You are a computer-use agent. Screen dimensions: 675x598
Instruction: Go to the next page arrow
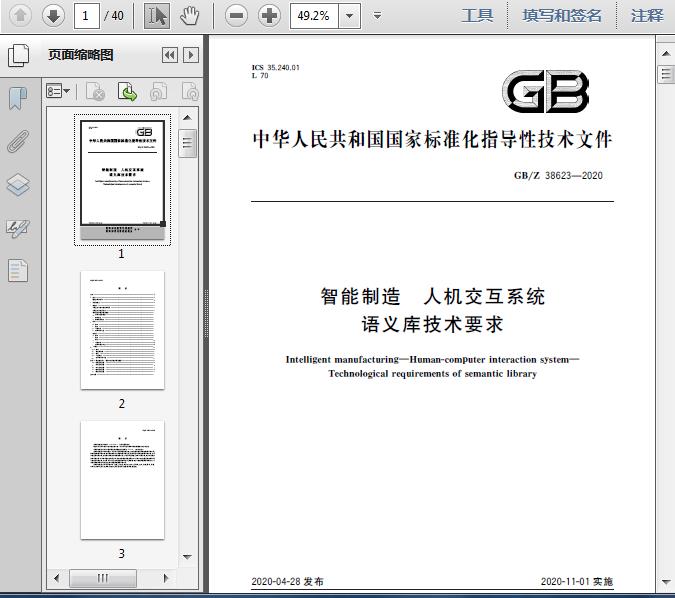53,15
